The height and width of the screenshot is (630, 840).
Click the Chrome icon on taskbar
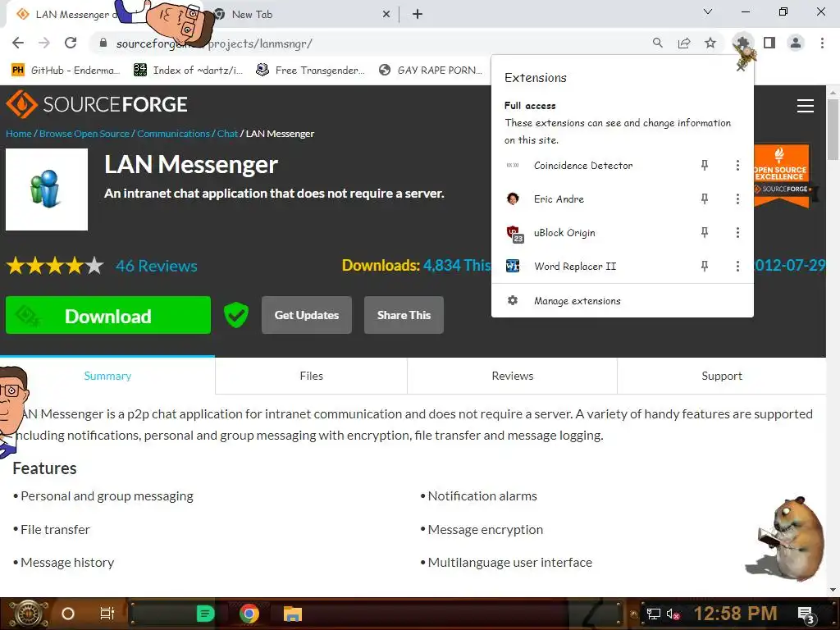click(249, 614)
